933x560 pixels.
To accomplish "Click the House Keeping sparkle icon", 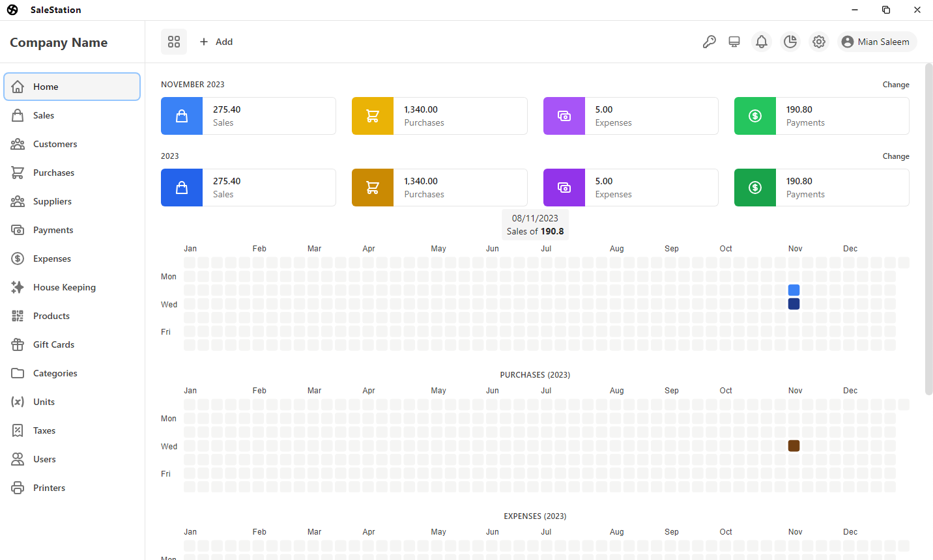I will click(18, 287).
